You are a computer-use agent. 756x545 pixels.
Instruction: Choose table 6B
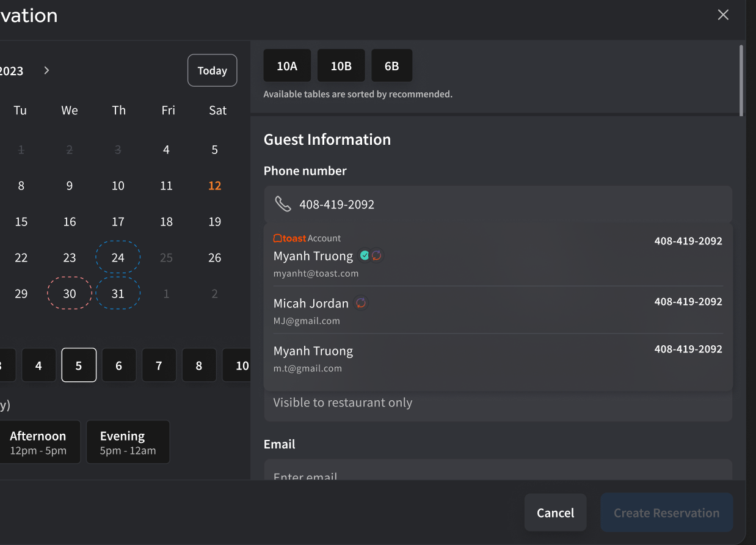(391, 66)
